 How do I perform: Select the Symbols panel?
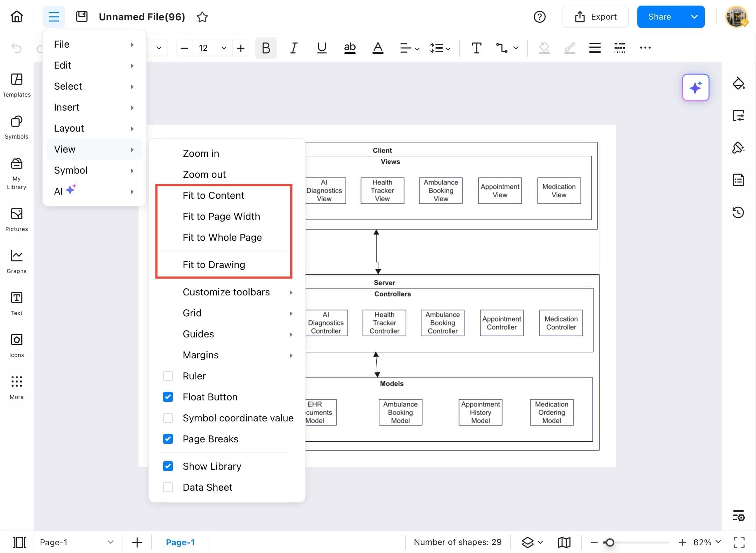pyautogui.click(x=16, y=127)
